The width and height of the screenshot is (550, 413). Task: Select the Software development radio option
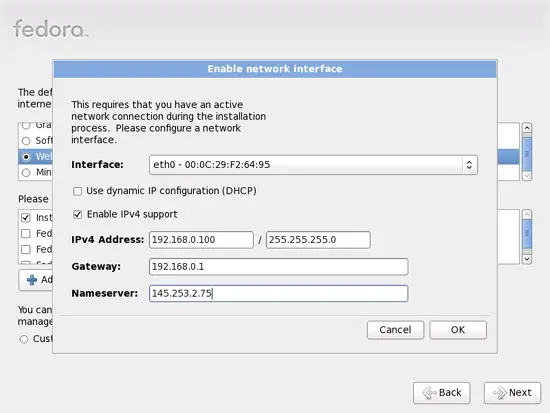coord(26,141)
